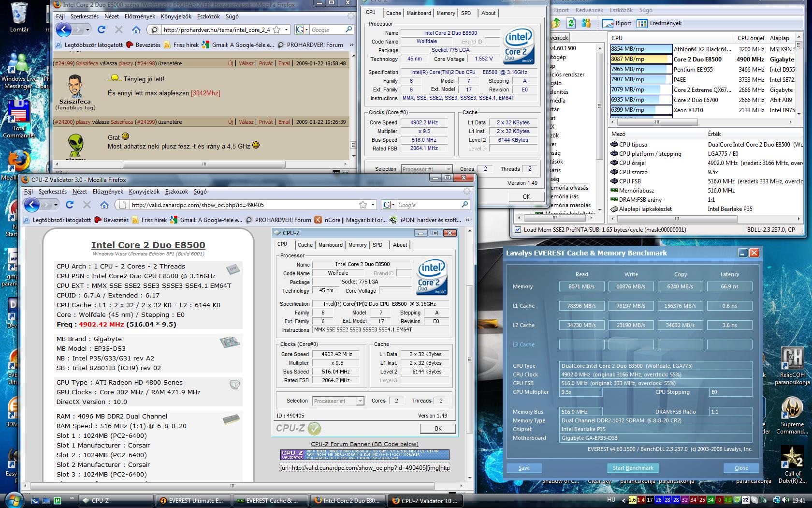This screenshot has height=508, width=812.
Task: Switch to Mainboard tab in CPU-Z window
Action: pos(419,13)
